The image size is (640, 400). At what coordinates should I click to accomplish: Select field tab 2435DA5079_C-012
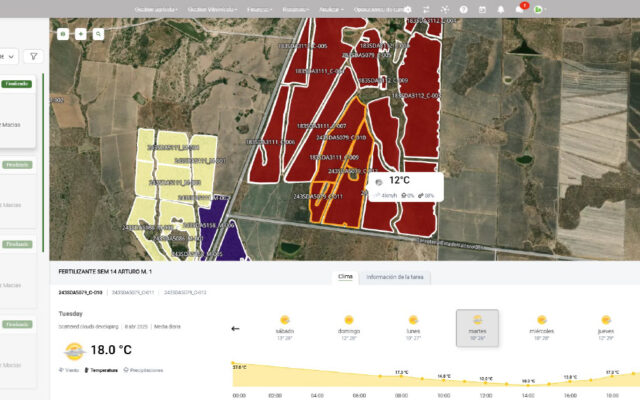click(x=185, y=293)
